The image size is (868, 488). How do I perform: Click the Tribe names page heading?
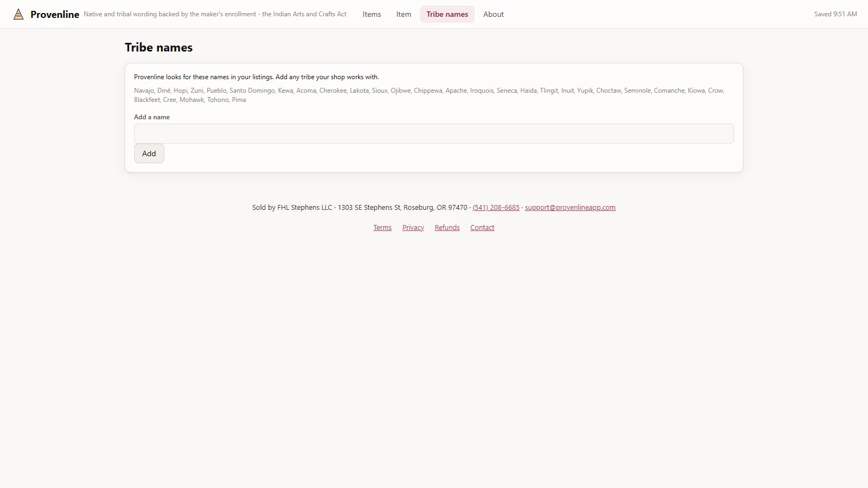[x=158, y=47]
